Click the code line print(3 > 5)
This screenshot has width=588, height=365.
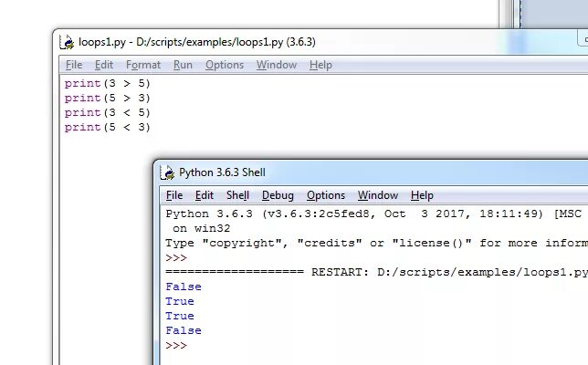(107, 83)
